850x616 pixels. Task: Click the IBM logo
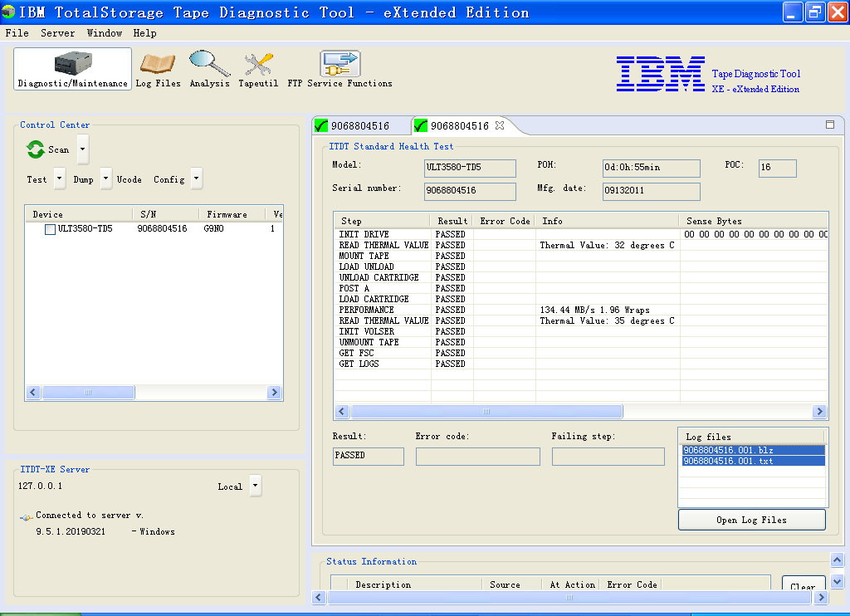660,73
